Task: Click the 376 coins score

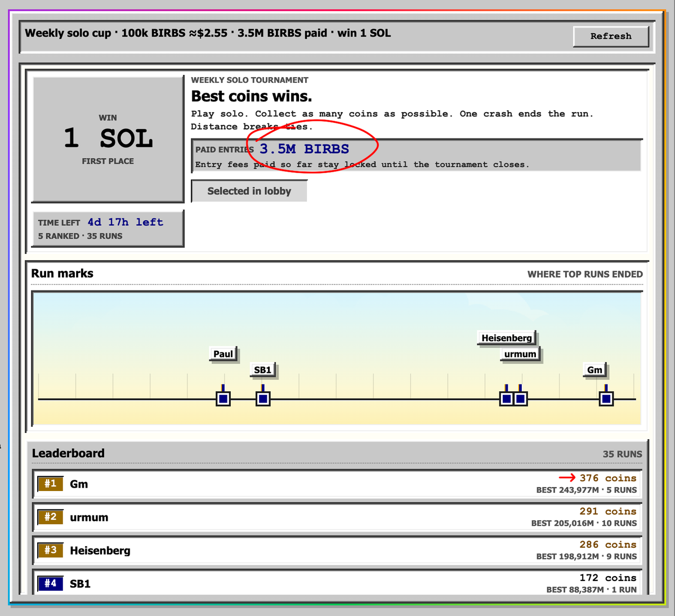Action: tap(608, 478)
